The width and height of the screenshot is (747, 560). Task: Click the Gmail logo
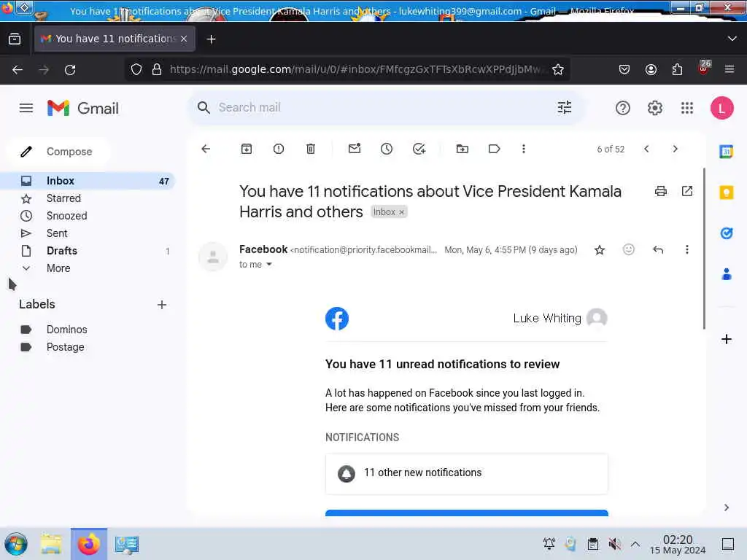click(x=83, y=108)
